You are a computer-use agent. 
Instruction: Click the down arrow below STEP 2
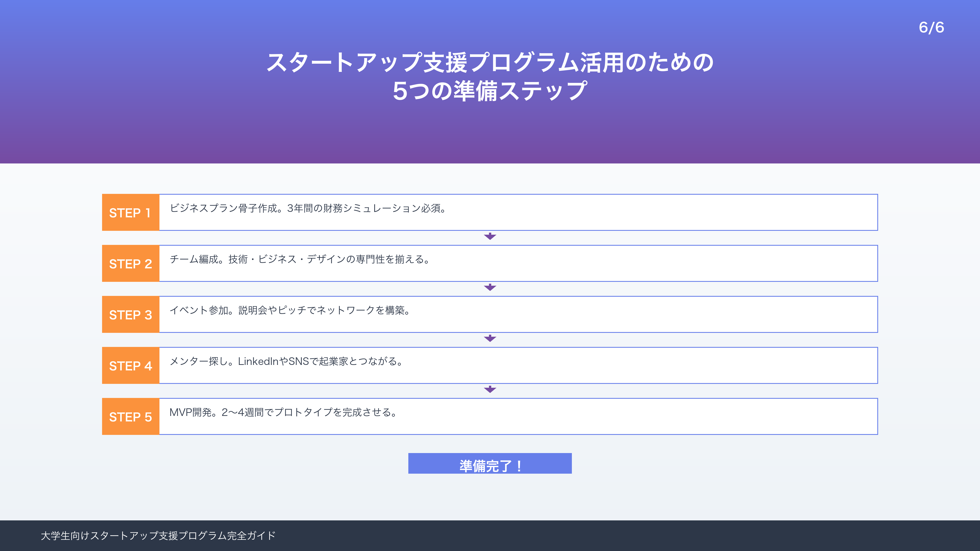click(x=490, y=288)
